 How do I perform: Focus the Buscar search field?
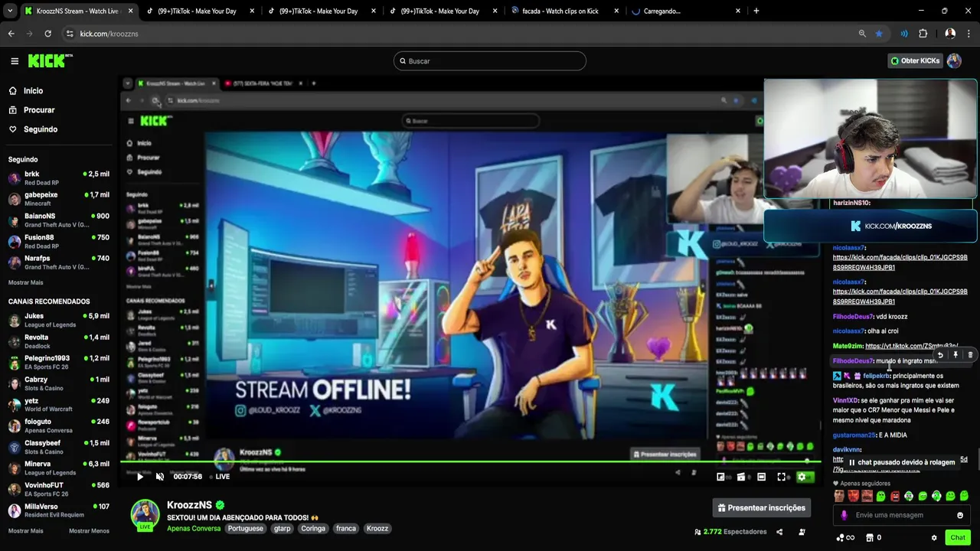coord(490,61)
